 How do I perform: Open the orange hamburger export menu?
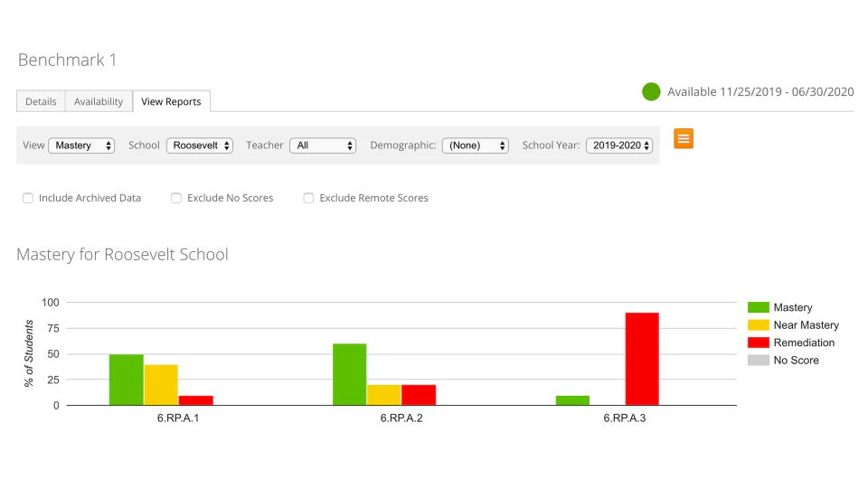tap(684, 139)
